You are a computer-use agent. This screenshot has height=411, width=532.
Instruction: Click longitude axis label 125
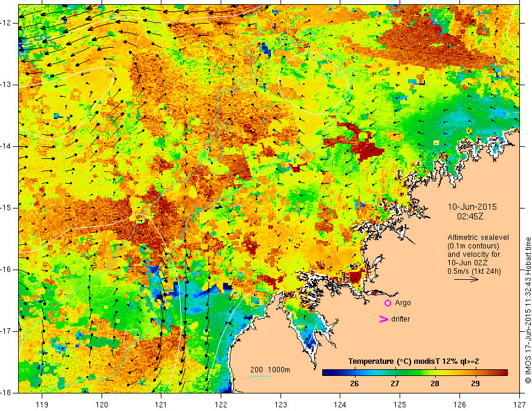(400, 404)
